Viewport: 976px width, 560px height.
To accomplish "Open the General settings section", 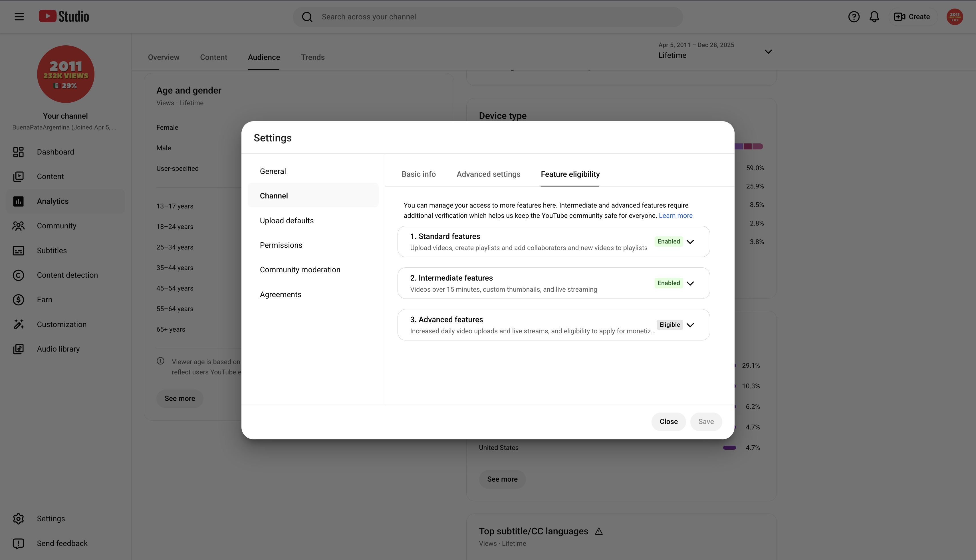I will pyautogui.click(x=313, y=171).
